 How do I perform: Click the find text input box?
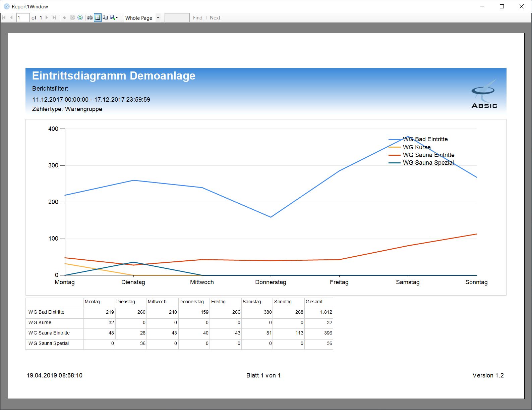tap(177, 18)
